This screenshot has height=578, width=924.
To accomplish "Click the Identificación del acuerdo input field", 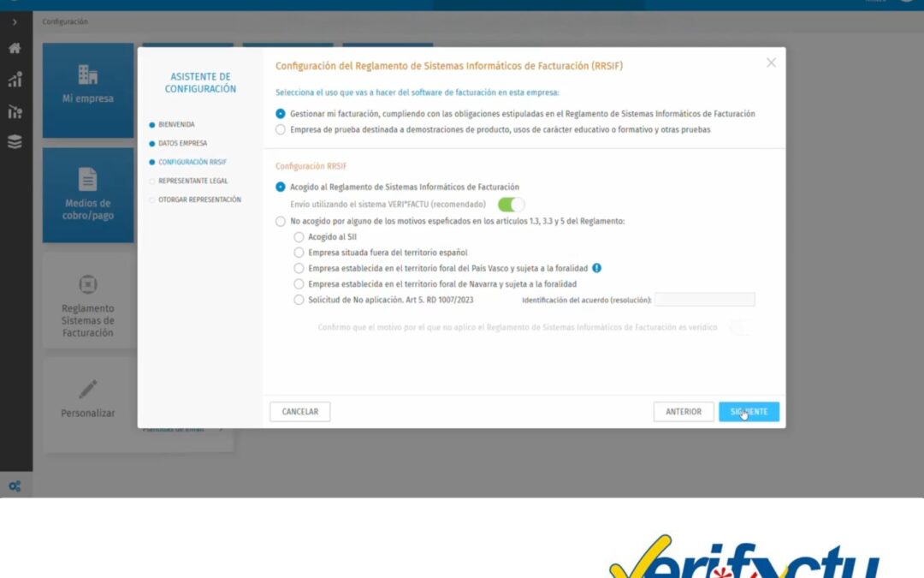I will 705,300.
